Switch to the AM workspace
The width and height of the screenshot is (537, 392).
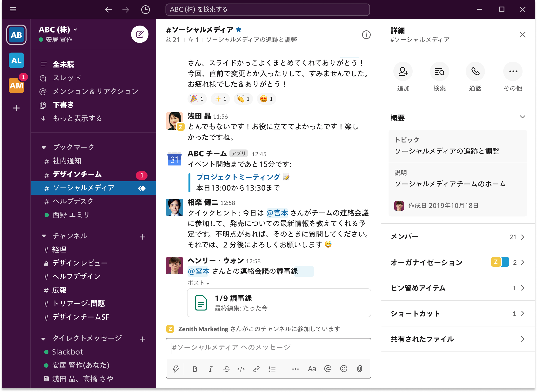(16, 85)
